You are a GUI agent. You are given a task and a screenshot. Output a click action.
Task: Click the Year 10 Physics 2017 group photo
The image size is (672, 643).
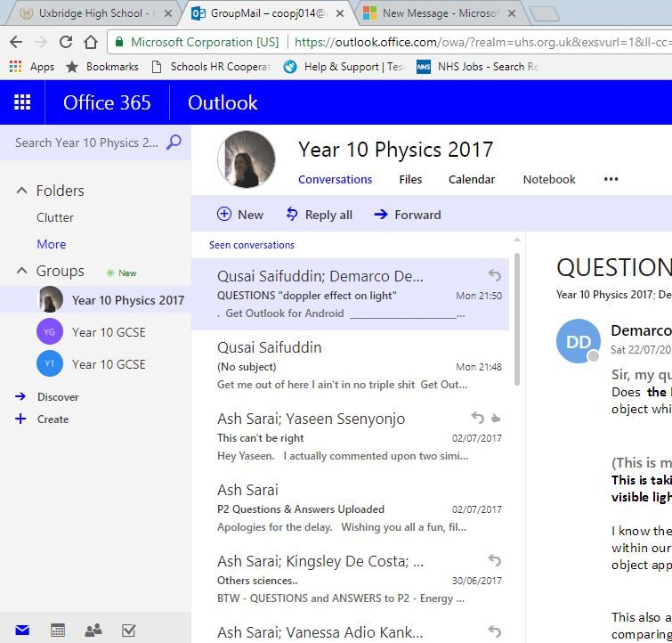point(247,159)
